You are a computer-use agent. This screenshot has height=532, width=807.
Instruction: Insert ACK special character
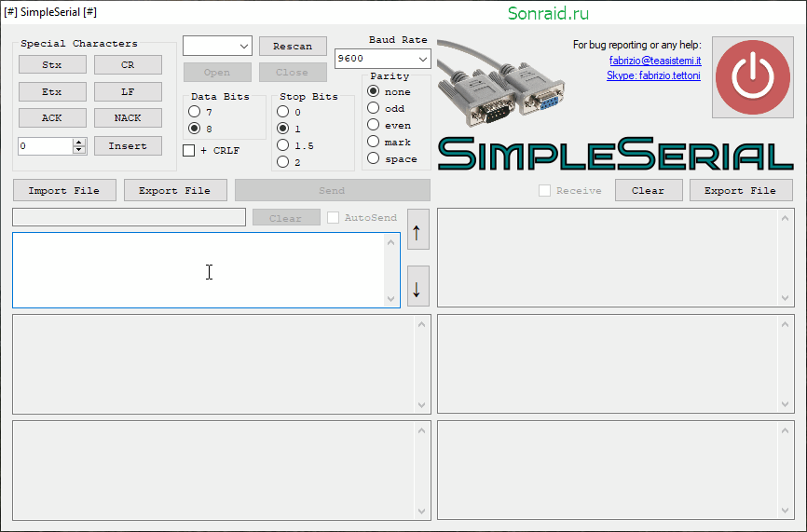click(52, 117)
